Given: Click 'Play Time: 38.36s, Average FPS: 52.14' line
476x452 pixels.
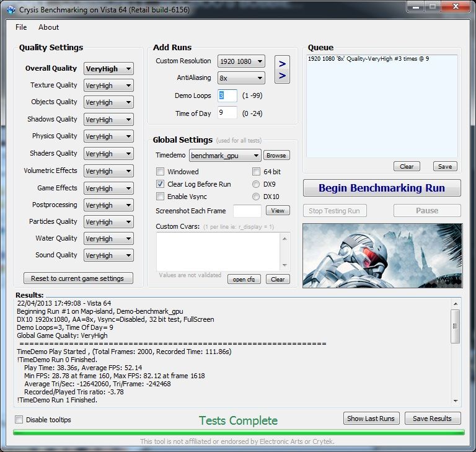Looking at the screenshot, I should tap(83, 368).
